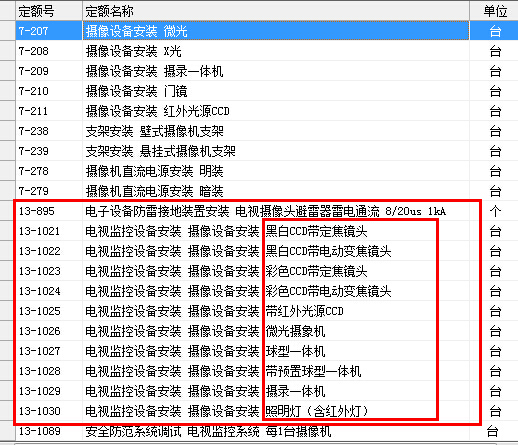Click the unit 台 of row 7-207
The image size is (518, 445).
(x=495, y=31)
